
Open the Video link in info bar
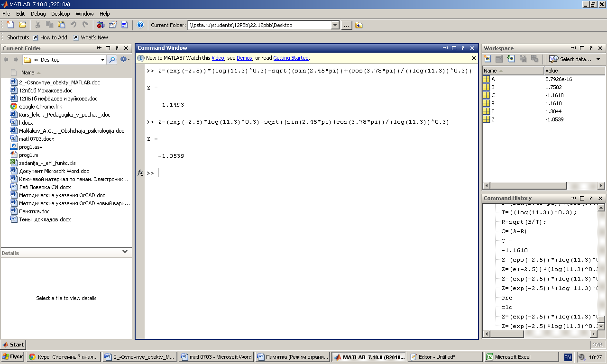pos(218,58)
